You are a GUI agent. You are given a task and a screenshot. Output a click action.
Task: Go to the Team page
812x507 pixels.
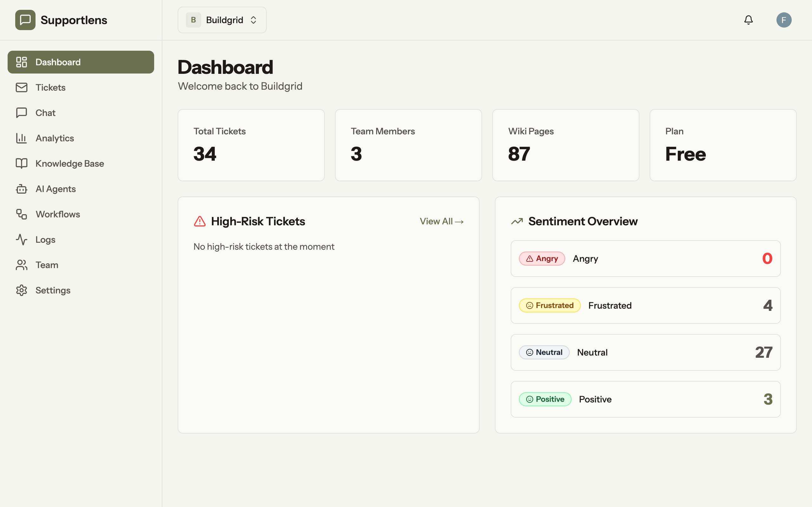pos(47,265)
